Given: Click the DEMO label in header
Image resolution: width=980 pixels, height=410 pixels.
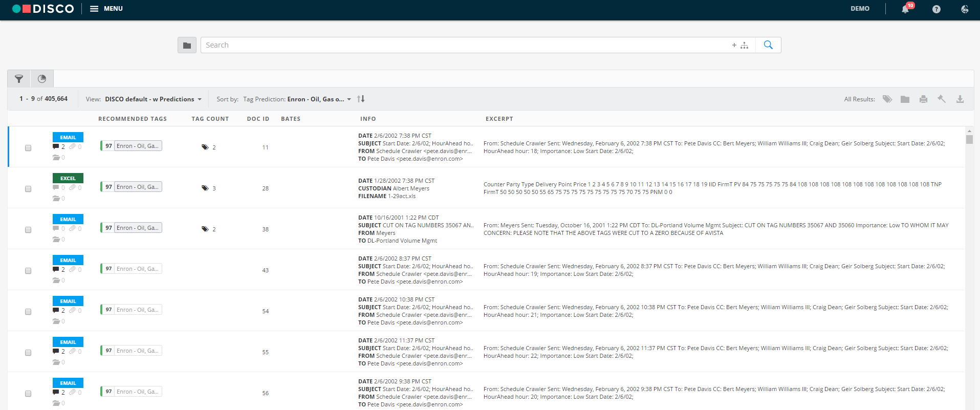Looking at the screenshot, I should tap(860, 9).
